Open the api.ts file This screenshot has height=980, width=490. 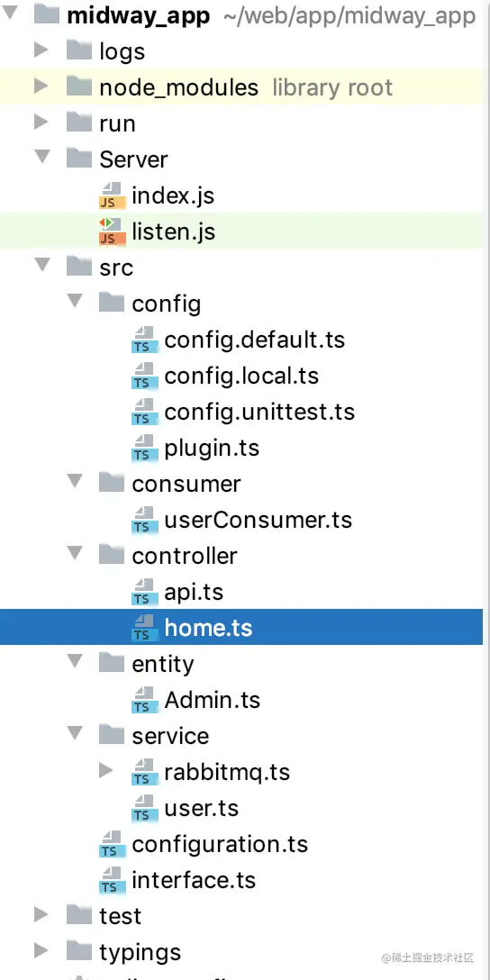pyautogui.click(x=194, y=591)
